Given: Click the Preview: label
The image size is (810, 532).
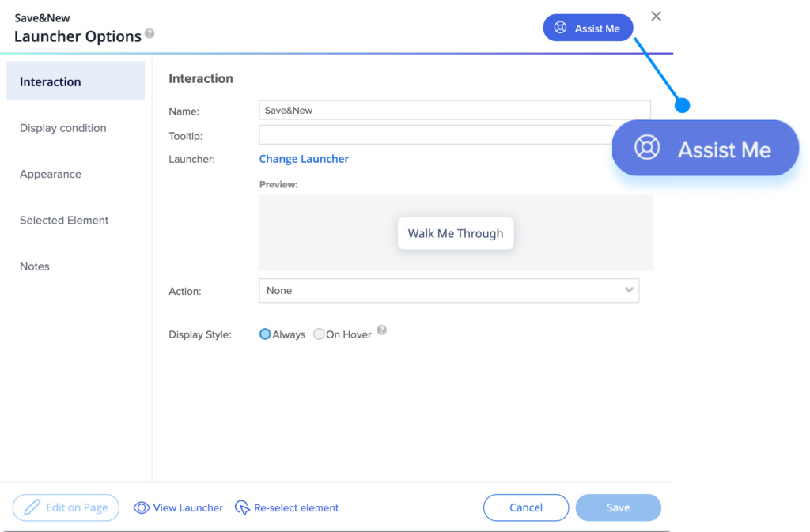Looking at the screenshot, I should click(x=278, y=185).
